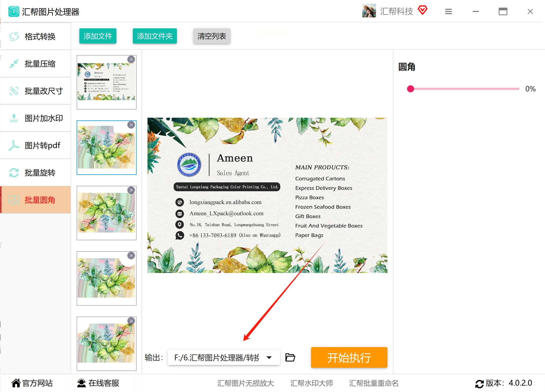This screenshot has height=392, width=545.
Task: Select the 批量改尺寸 resize icon
Action: pyautogui.click(x=14, y=91)
